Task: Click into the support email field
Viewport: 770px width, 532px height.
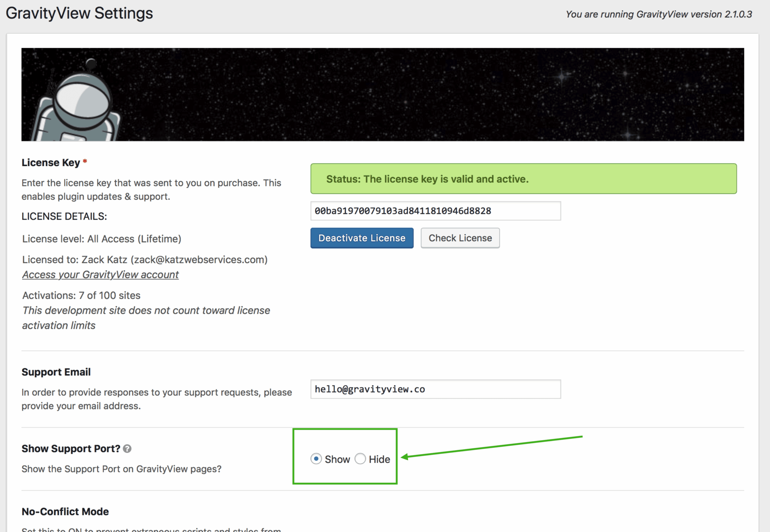Action: pos(435,389)
